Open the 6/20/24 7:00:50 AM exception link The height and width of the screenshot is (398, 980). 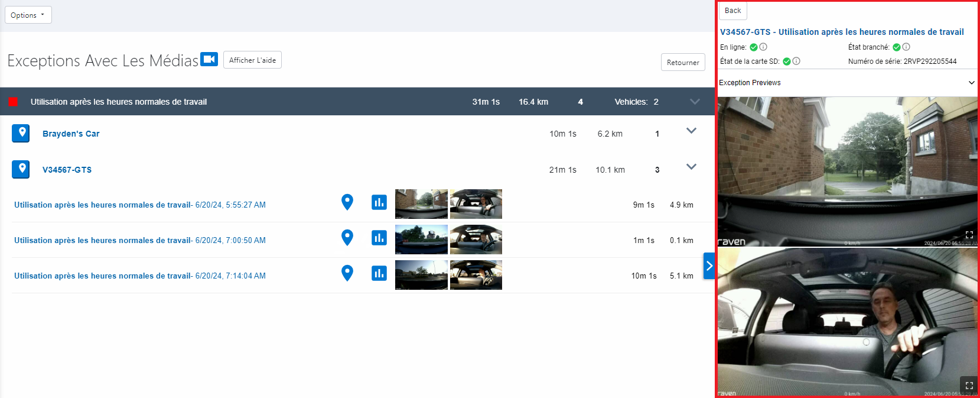pyautogui.click(x=140, y=240)
